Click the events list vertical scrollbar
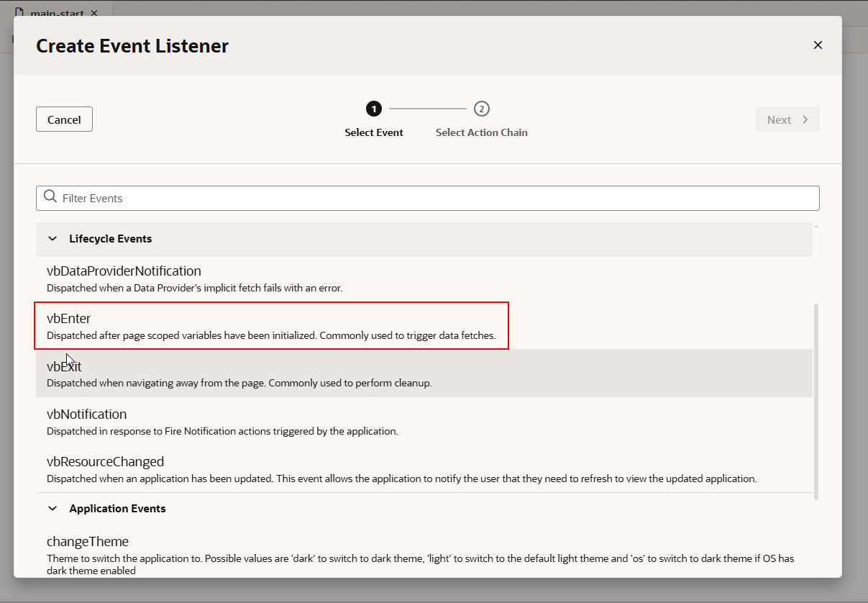 tap(816, 402)
